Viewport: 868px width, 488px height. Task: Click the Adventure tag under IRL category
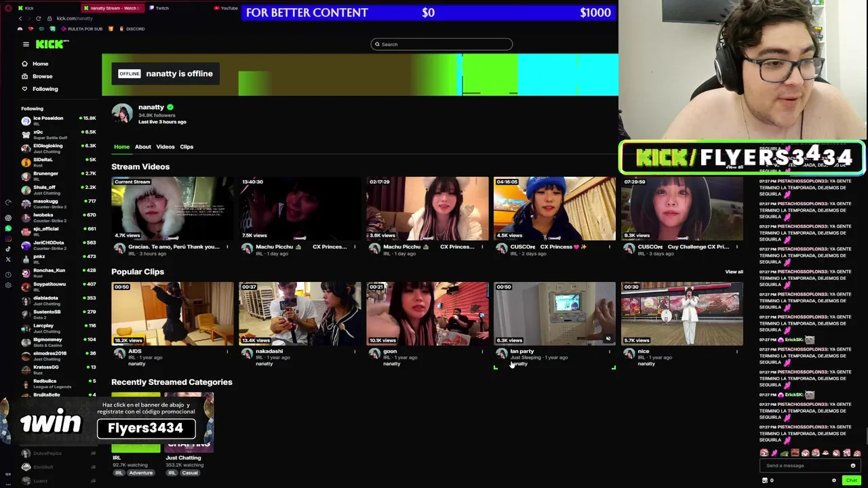pos(141,473)
